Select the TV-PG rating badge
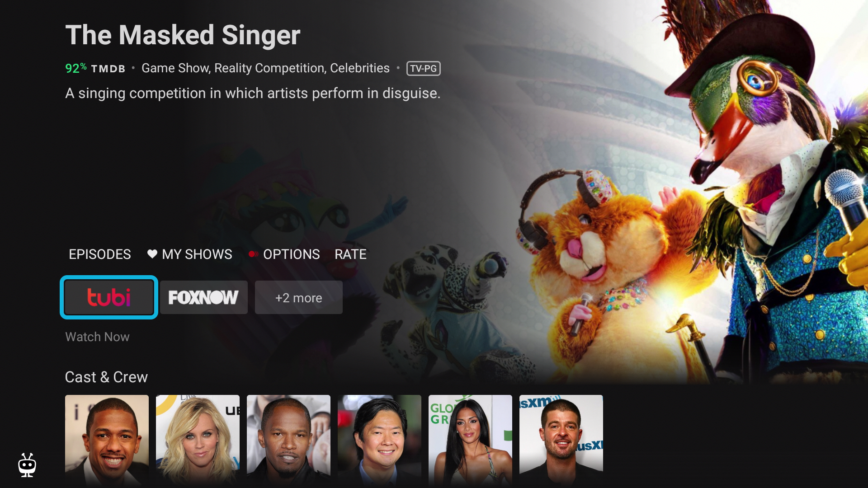Image resolution: width=868 pixels, height=488 pixels. [424, 68]
